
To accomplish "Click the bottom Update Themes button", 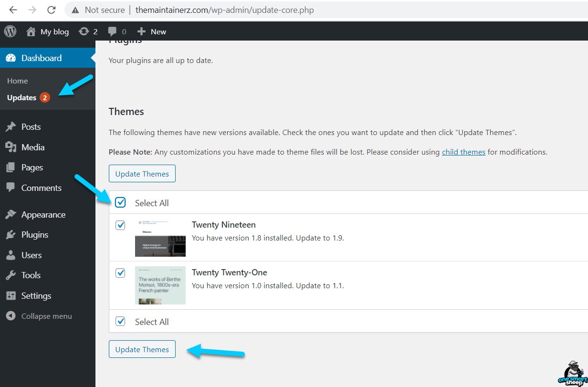I will point(142,349).
